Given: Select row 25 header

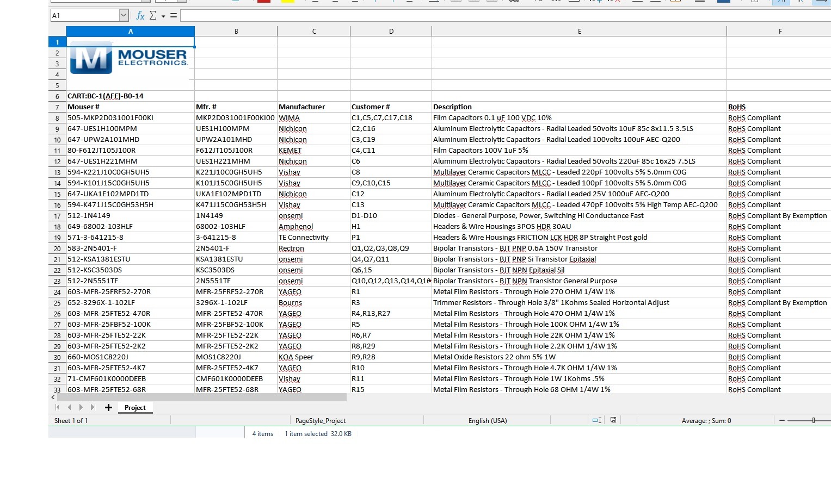Looking at the screenshot, I should [57, 303].
